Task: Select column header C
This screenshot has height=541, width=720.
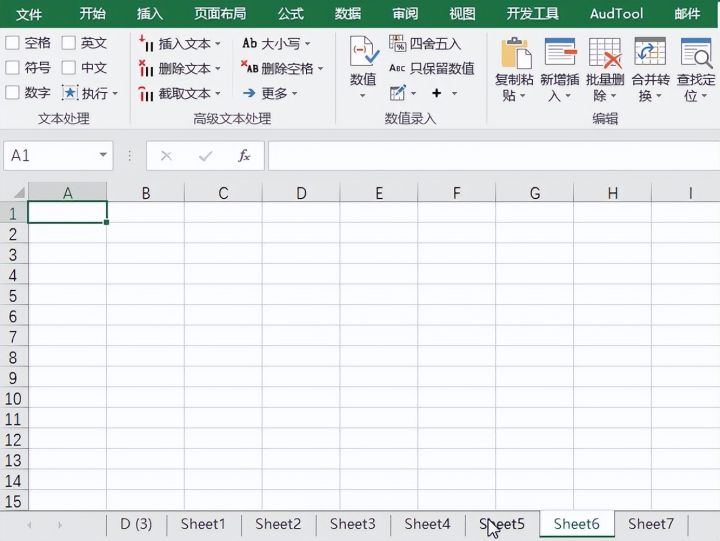Action: tap(223, 192)
